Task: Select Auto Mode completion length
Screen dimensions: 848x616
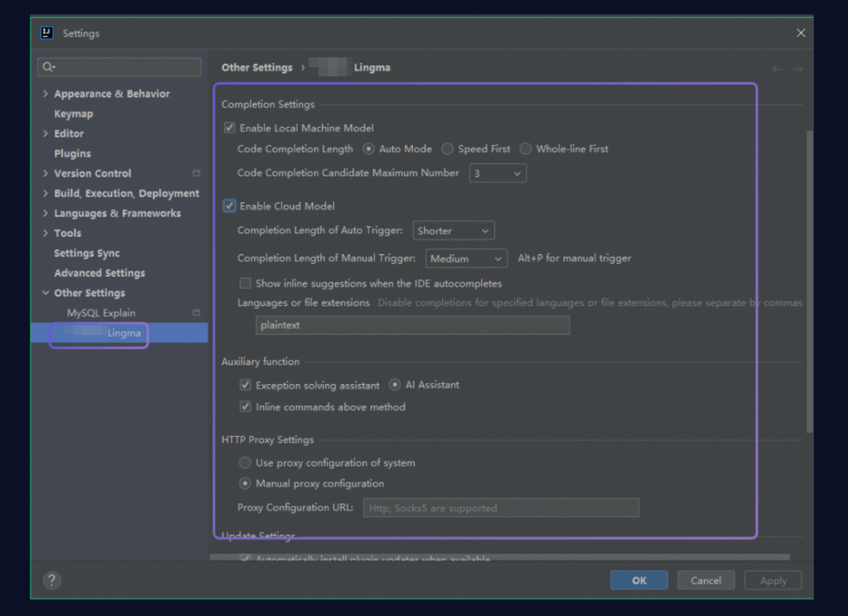Action: click(368, 149)
